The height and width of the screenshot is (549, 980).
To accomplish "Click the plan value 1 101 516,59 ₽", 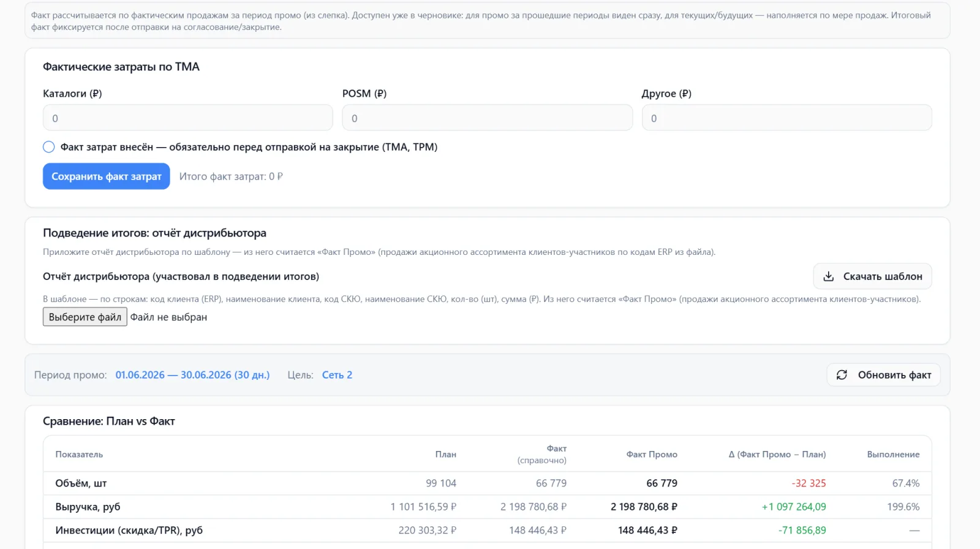I will 423,507.
